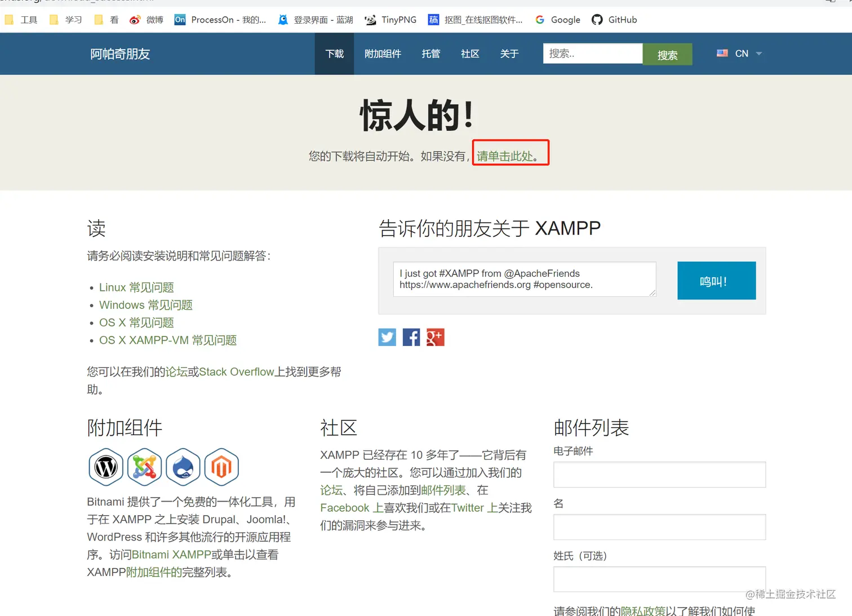Select the Magento add-on icon
Screen dimensions: 852x616
click(x=221, y=467)
